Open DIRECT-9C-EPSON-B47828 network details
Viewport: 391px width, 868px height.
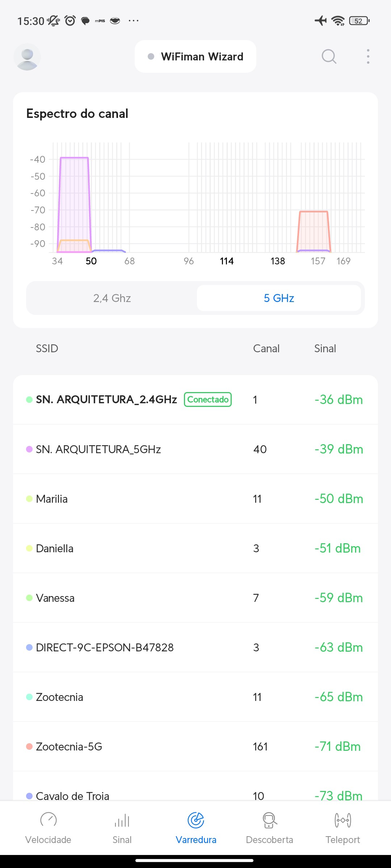tap(105, 647)
